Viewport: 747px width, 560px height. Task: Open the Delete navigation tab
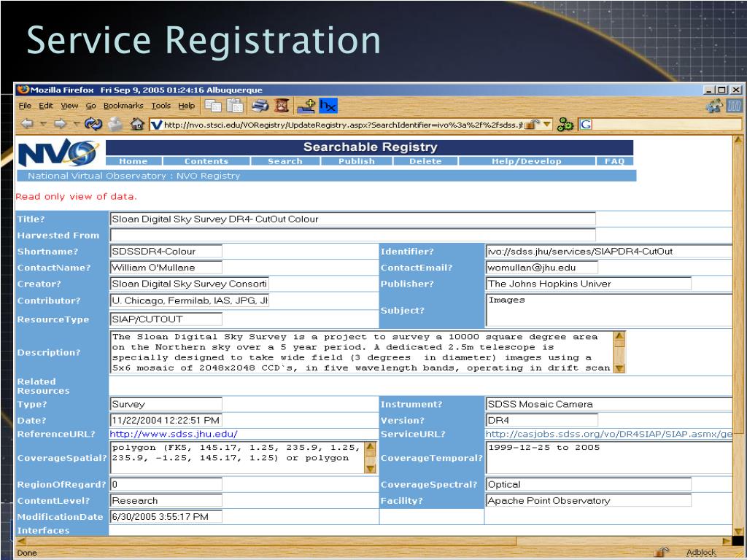(425, 161)
